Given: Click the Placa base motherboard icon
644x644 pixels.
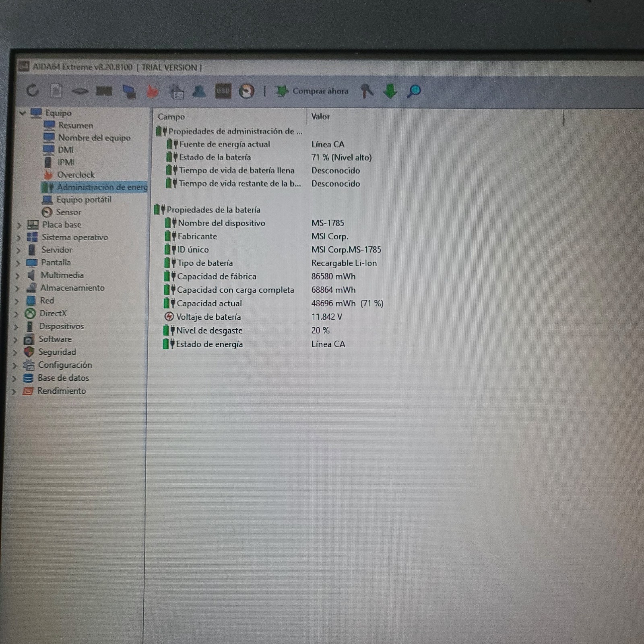Looking at the screenshot, I should [33, 225].
